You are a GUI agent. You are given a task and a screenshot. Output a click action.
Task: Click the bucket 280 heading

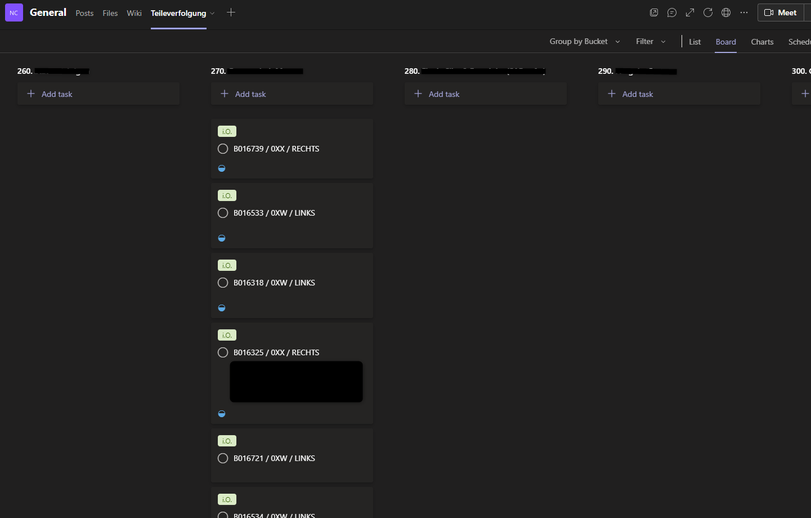click(475, 71)
